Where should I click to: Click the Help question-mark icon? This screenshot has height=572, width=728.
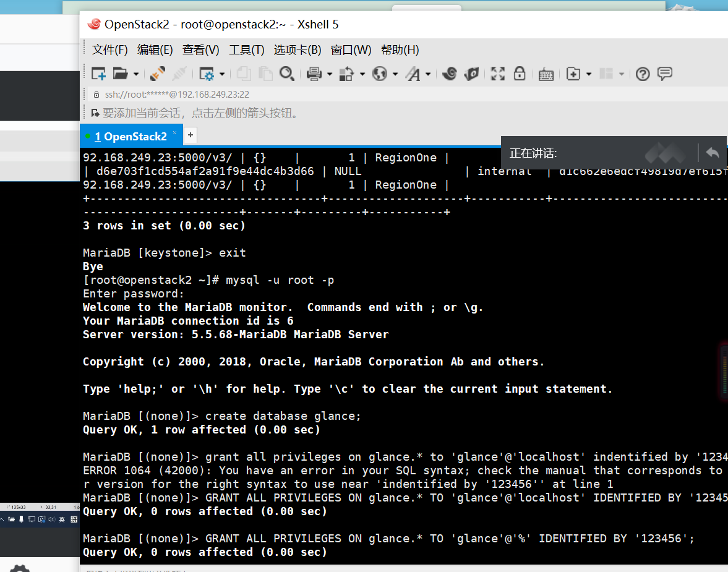point(642,74)
